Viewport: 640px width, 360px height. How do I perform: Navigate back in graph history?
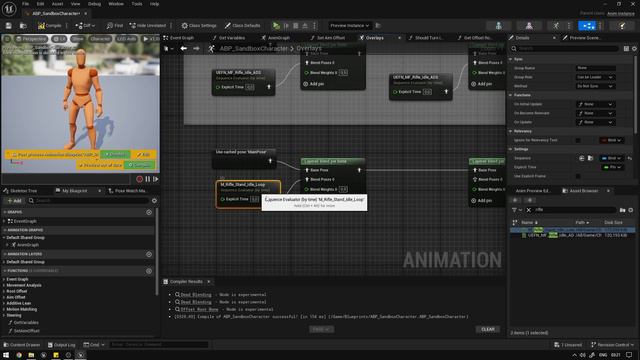184,49
